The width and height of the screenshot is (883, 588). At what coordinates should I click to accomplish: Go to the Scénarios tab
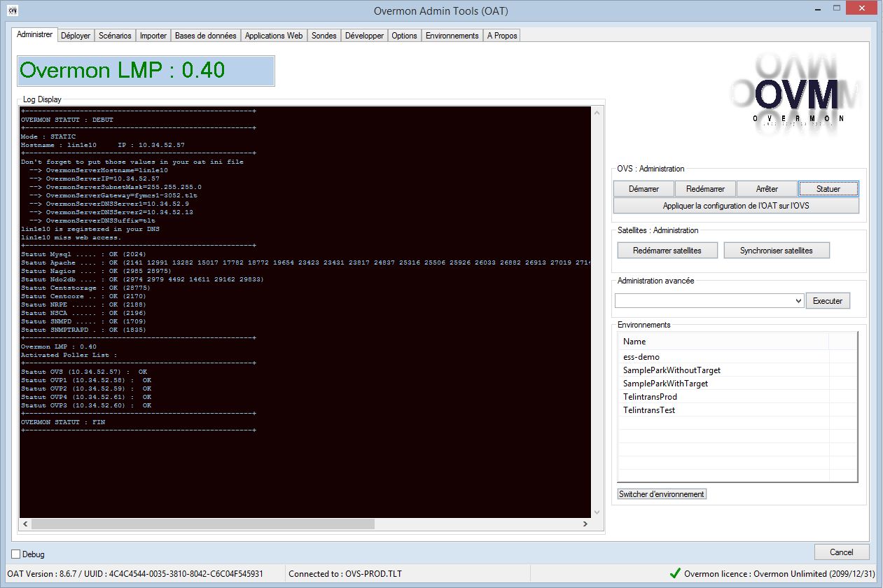[115, 36]
